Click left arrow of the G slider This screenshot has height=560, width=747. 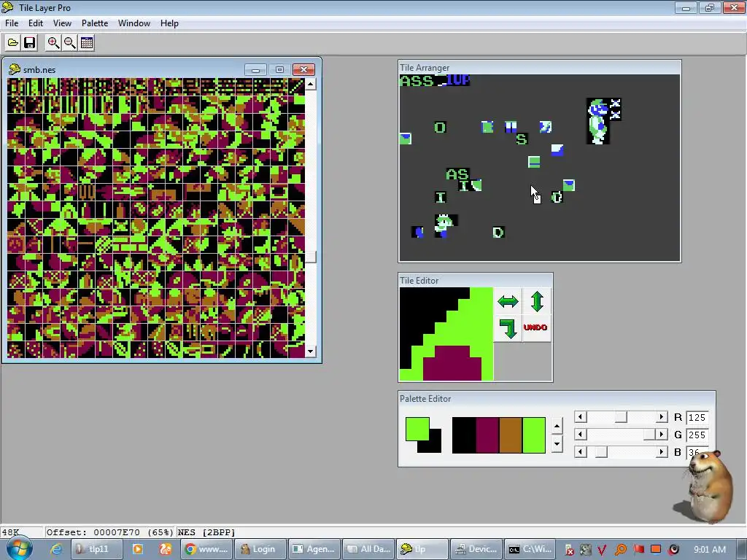point(580,435)
